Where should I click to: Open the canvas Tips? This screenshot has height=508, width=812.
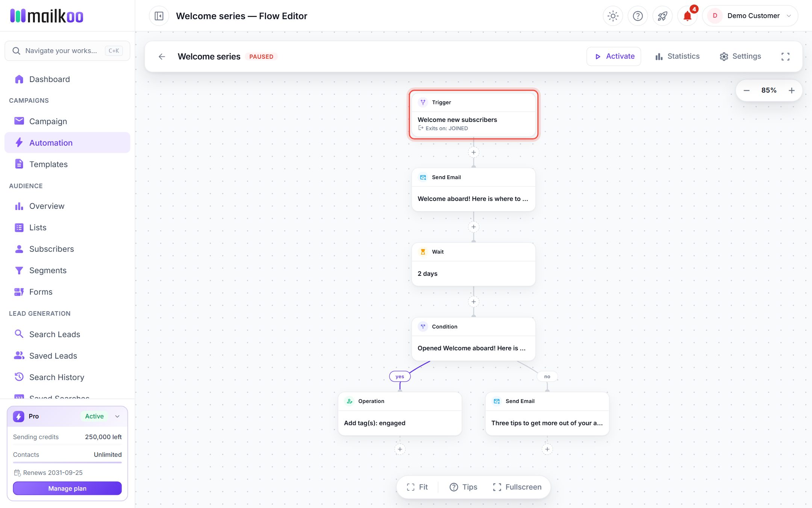[464, 487]
